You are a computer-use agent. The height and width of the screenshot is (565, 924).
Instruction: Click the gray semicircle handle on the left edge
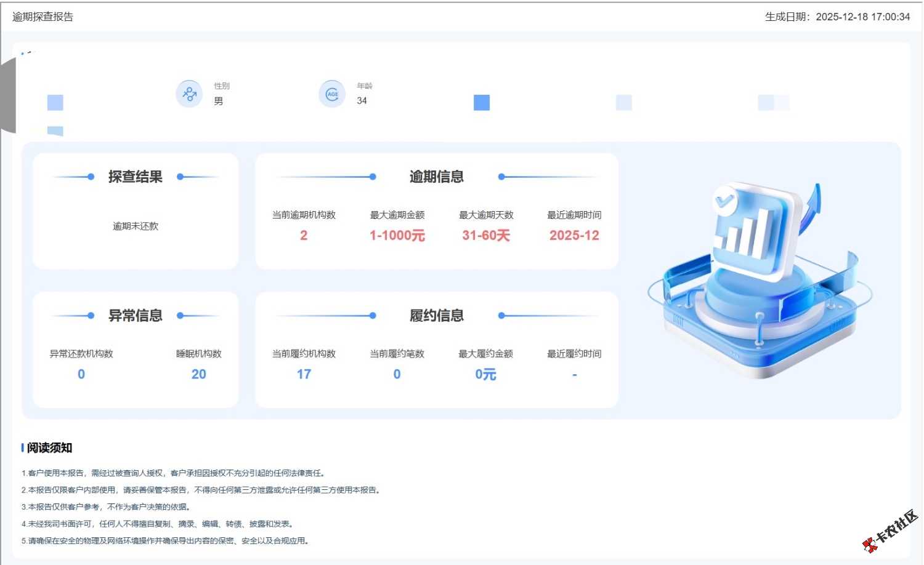point(7,95)
